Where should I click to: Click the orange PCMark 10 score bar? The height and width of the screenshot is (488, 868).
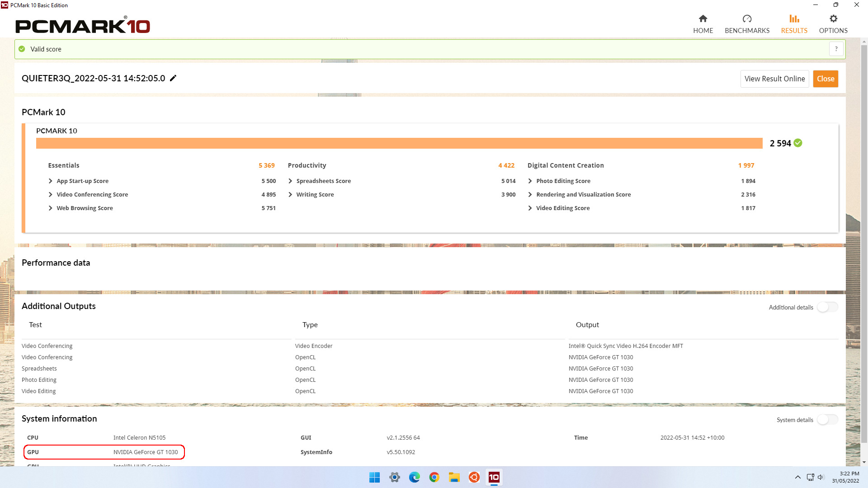399,143
